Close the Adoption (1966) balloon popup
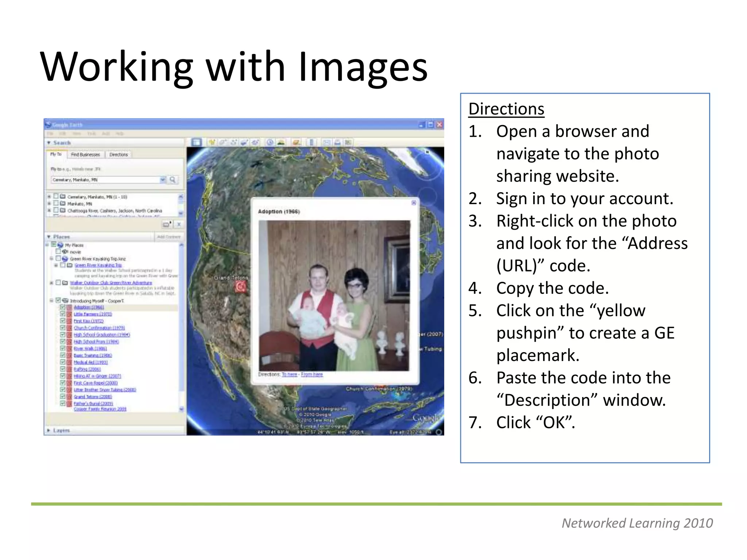 pyautogui.click(x=414, y=203)
